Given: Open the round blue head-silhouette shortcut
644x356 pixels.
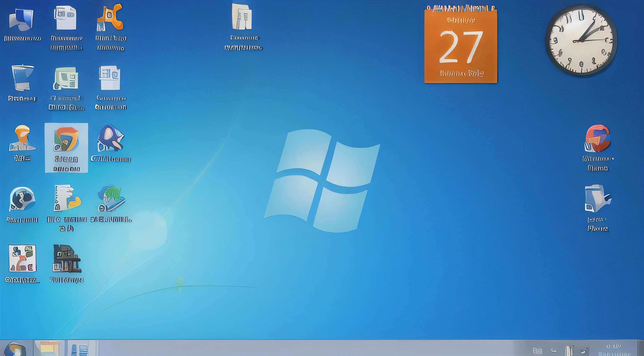Looking at the screenshot, I should pos(22,198).
